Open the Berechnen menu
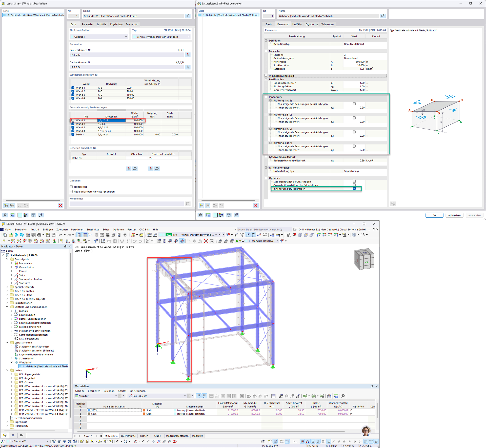 pyautogui.click(x=77, y=230)
